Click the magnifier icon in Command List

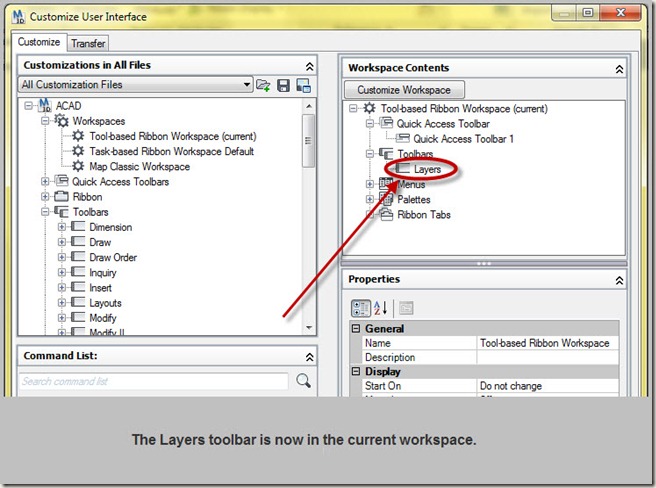pos(303,381)
